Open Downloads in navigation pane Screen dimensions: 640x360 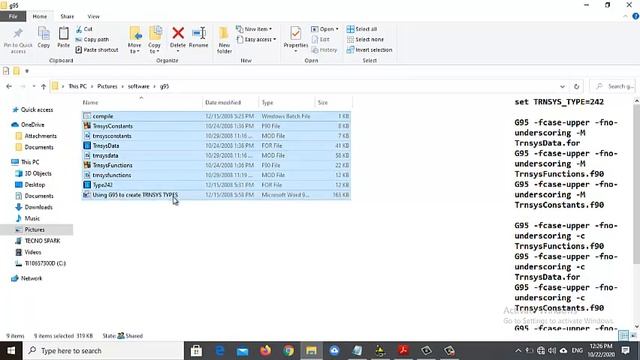pyautogui.click(x=34, y=207)
